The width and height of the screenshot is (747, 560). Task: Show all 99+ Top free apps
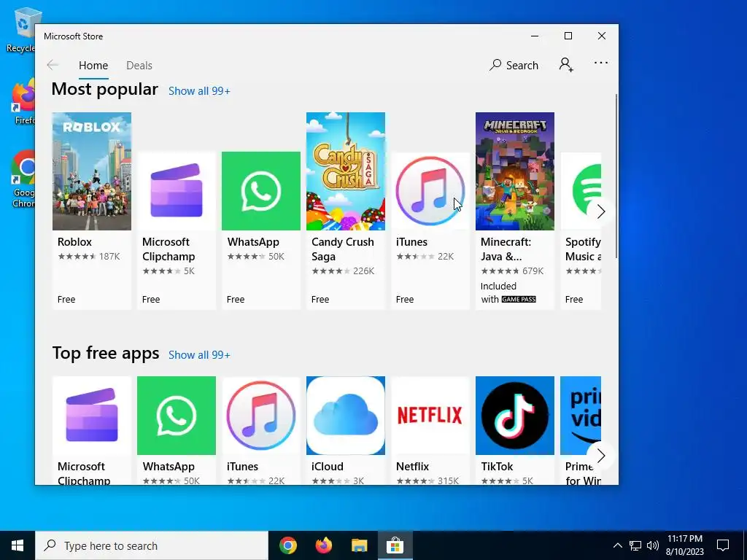(199, 355)
